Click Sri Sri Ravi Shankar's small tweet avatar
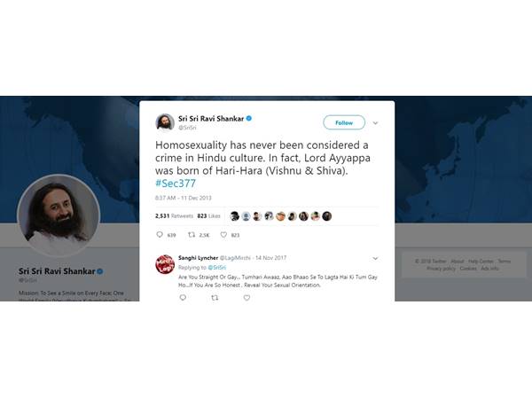 point(165,121)
